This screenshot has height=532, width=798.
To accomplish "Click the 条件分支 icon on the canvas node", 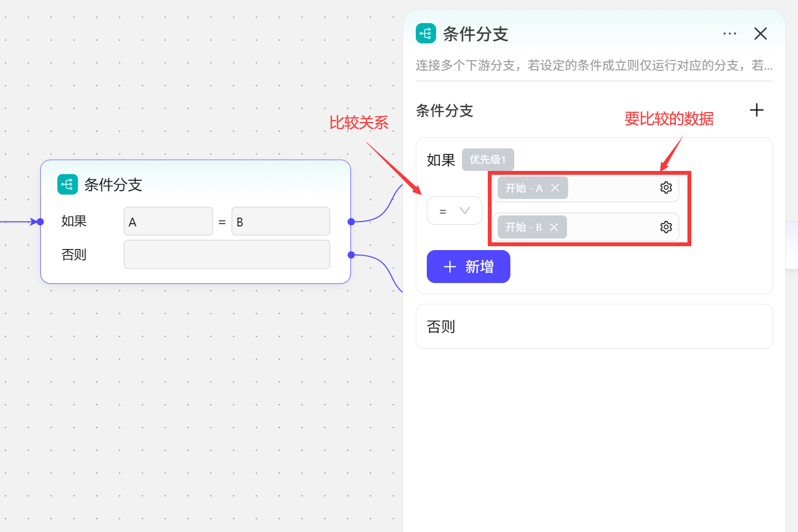I will [x=67, y=185].
